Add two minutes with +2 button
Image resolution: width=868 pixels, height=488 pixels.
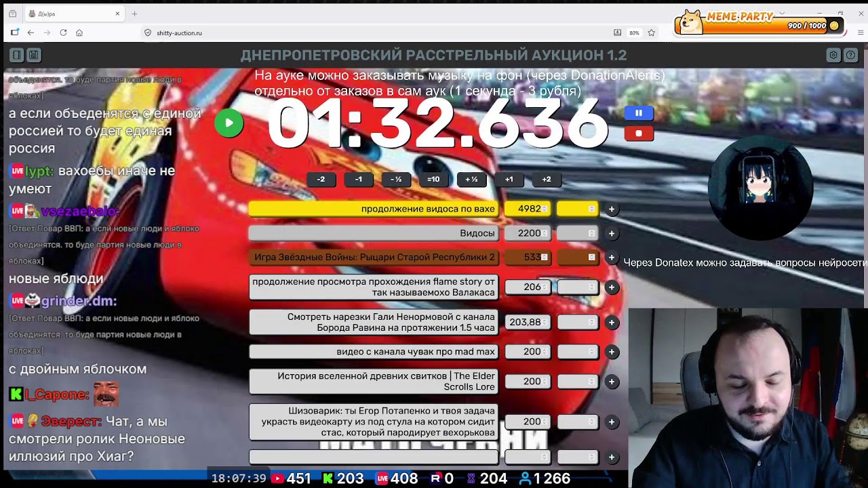[547, 180]
